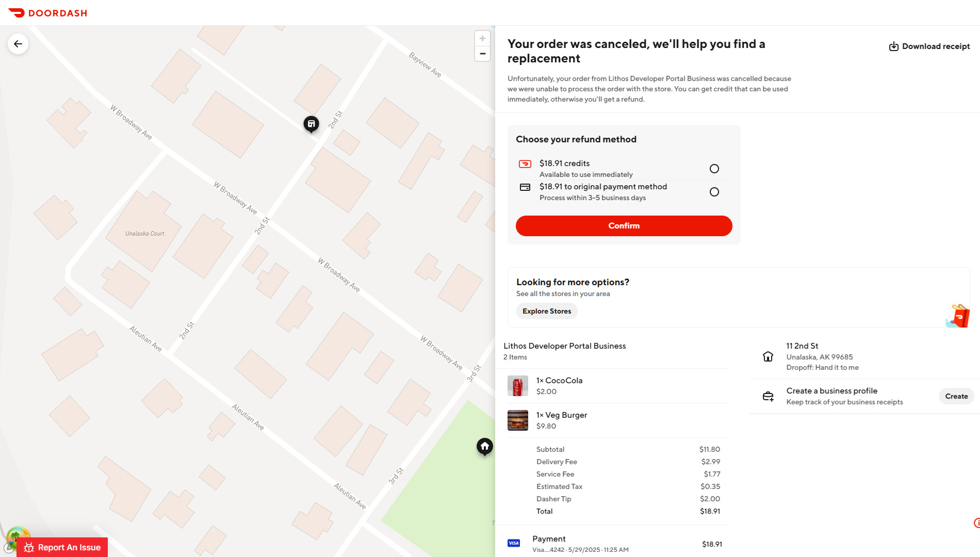Select refund to original payment method
This screenshot has height=557, width=980.
[714, 192]
